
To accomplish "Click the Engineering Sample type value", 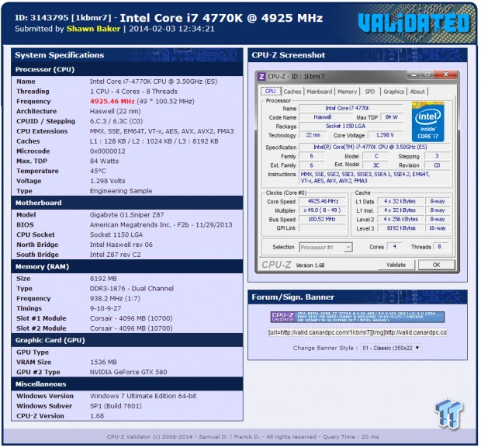I will coord(121,191).
